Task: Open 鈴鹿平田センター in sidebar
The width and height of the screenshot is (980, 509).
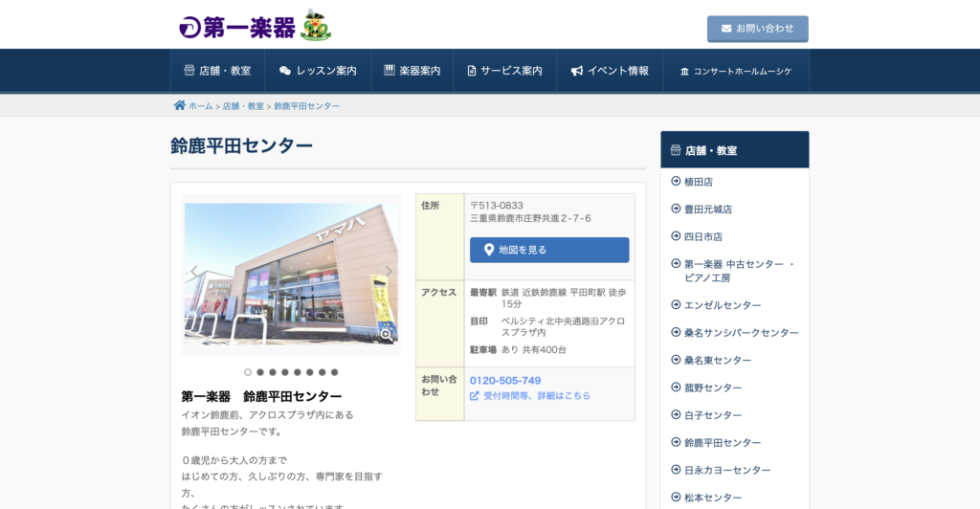Action: [x=723, y=443]
